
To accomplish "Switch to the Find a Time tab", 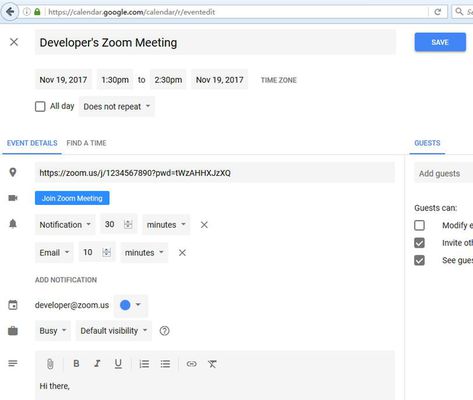I will click(86, 143).
